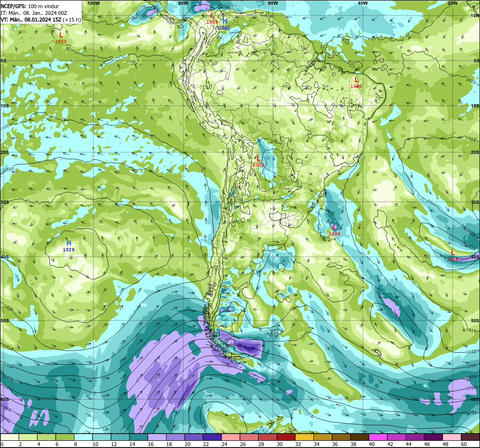The width and height of the screenshot is (480, 448).
Task: Pick the 8–10 light cyan legend swatch
Action: click(83, 437)
